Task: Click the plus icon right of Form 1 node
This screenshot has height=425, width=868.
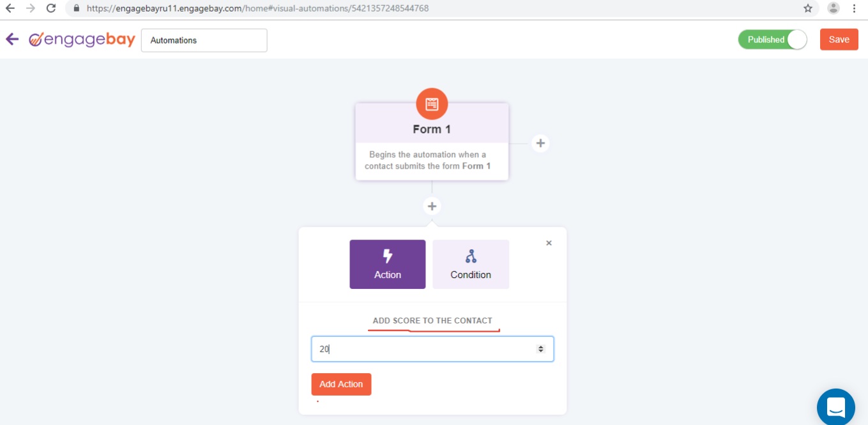Action: point(540,143)
